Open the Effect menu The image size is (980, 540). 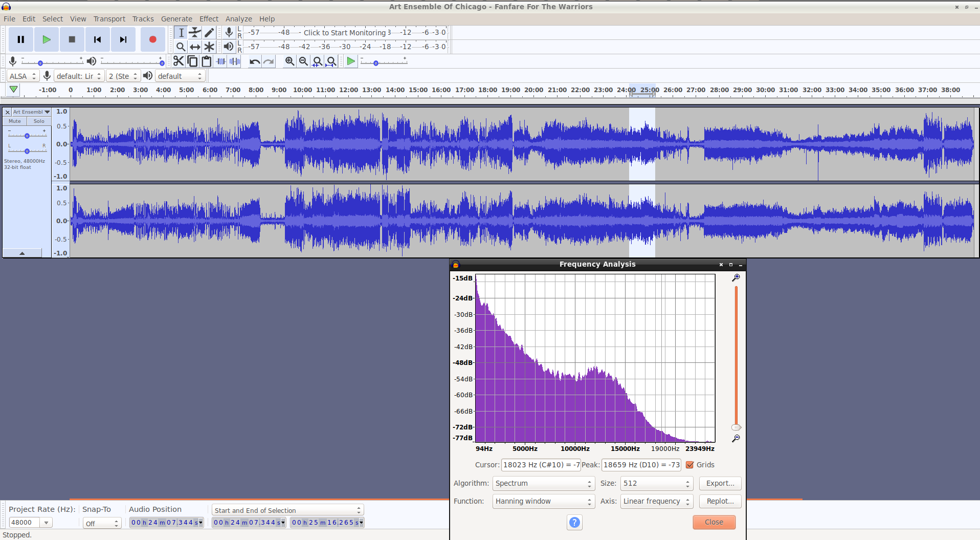pos(209,19)
